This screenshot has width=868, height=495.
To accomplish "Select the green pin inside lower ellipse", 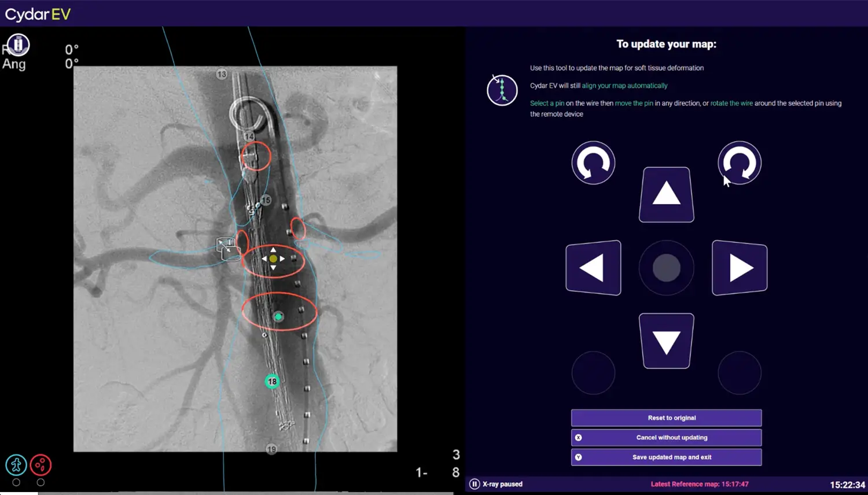I will 278,316.
